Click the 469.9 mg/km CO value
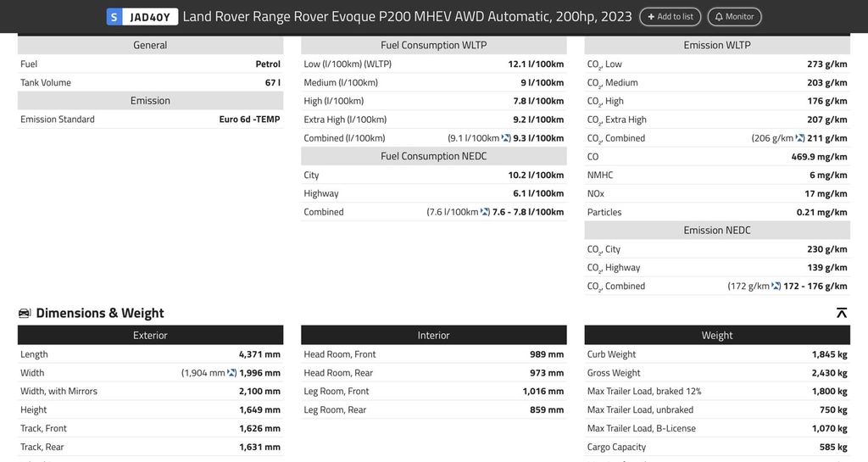 (820, 157)
